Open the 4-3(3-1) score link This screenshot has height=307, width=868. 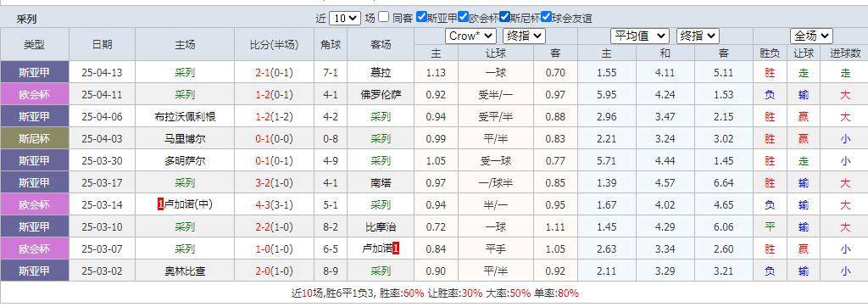pos(274,205)
